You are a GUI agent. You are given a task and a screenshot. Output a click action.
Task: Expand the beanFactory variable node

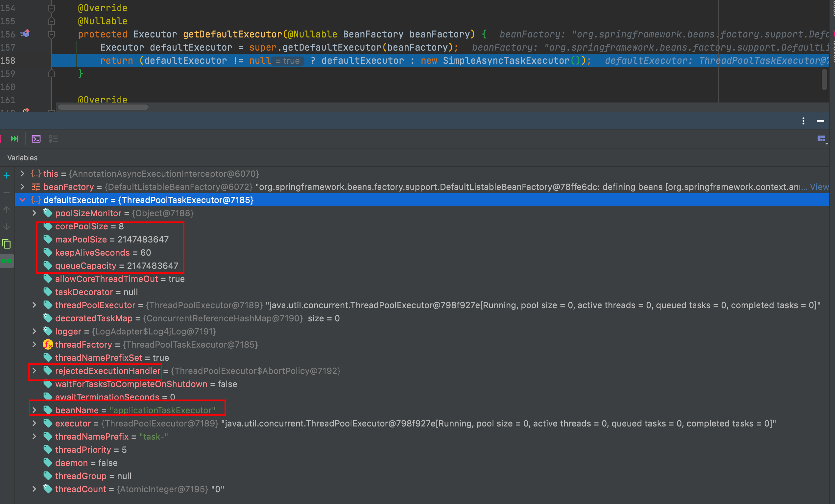click(x=22, y=187)
